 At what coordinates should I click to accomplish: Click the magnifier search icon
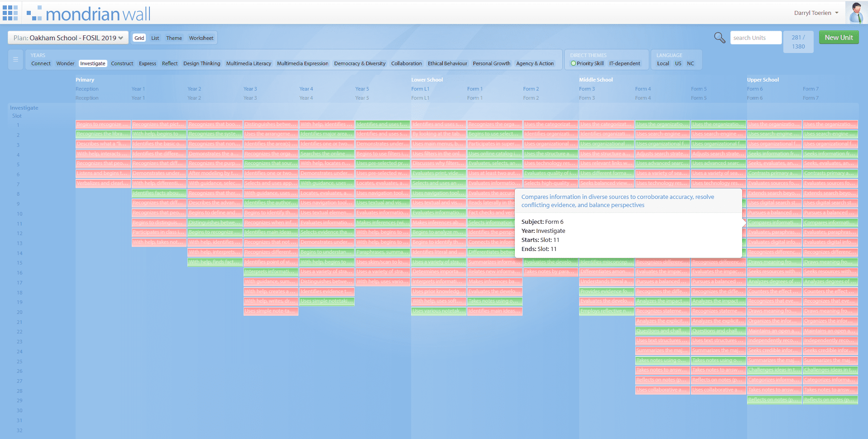[x=719, y=37]
